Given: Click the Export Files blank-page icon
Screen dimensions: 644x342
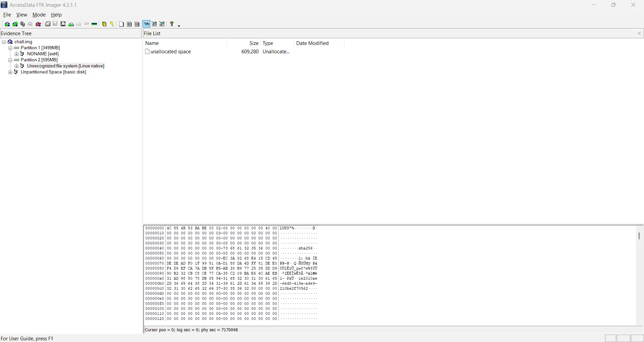Looking at the screenshot, I should point(121,24).
